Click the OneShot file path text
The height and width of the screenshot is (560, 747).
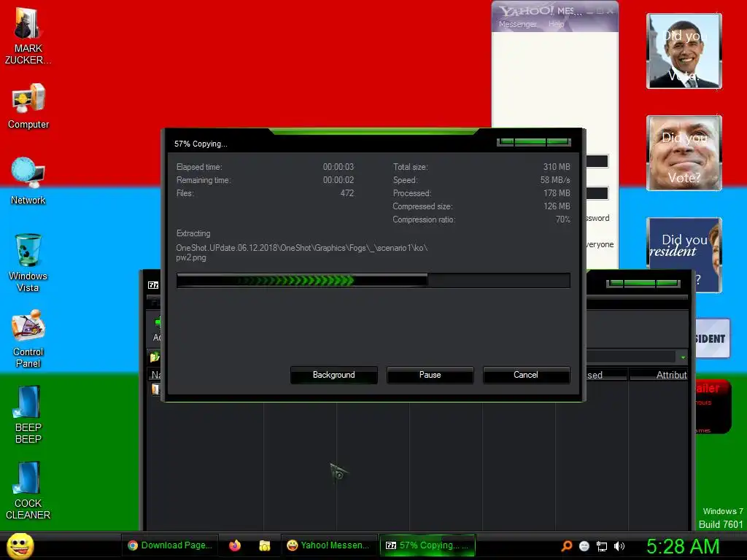coord(301,252)
